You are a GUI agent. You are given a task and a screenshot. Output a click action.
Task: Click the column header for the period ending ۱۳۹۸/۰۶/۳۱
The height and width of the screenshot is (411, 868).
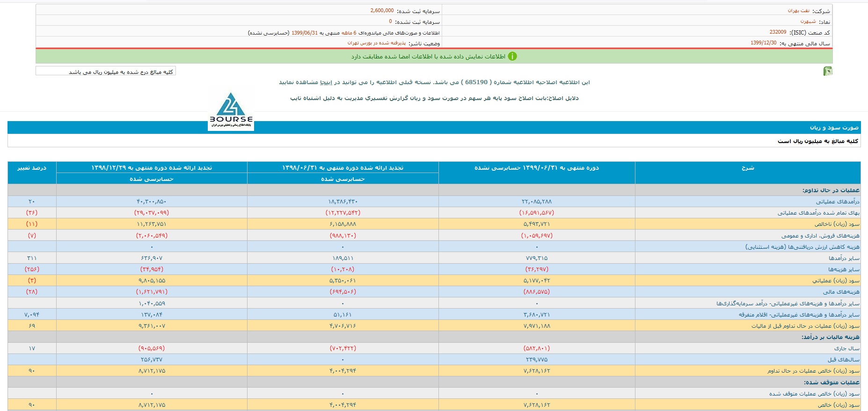[x=343, y=168]
